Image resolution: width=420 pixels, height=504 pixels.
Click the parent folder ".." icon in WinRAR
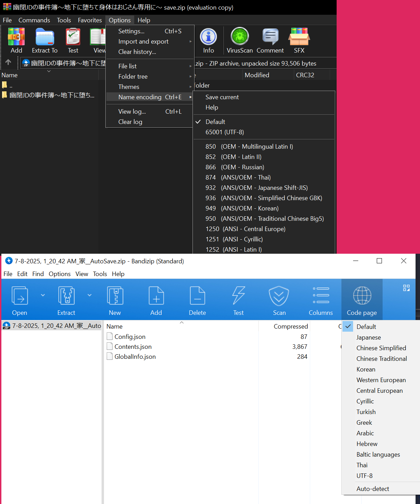[4, 85]
